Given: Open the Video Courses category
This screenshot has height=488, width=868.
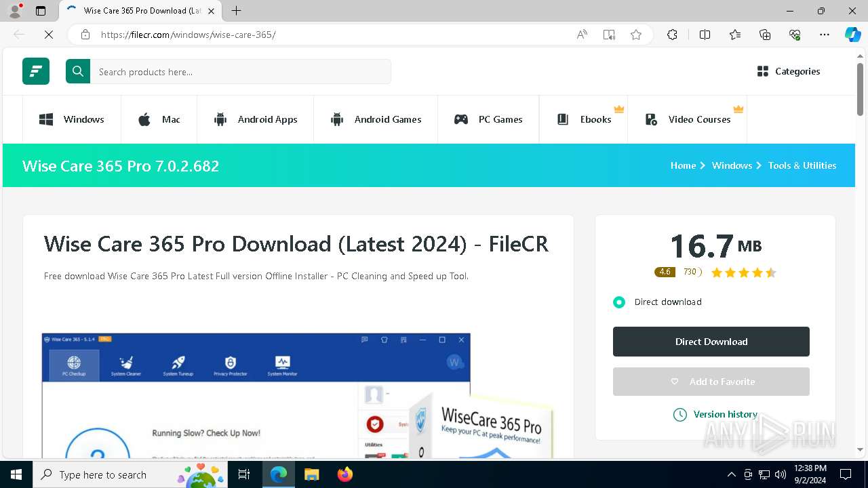Looking at the screenshot, I should [687, 119].
